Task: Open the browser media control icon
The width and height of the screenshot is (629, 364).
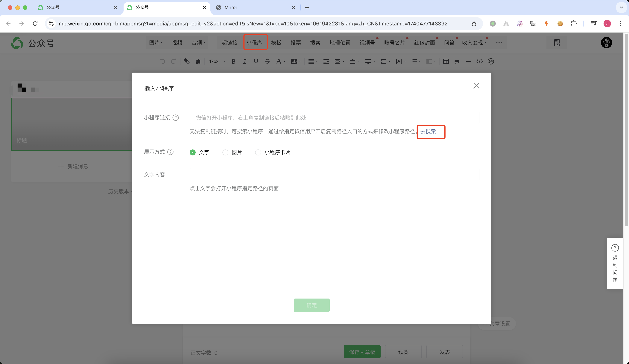Action: click(x=594, y=24)
